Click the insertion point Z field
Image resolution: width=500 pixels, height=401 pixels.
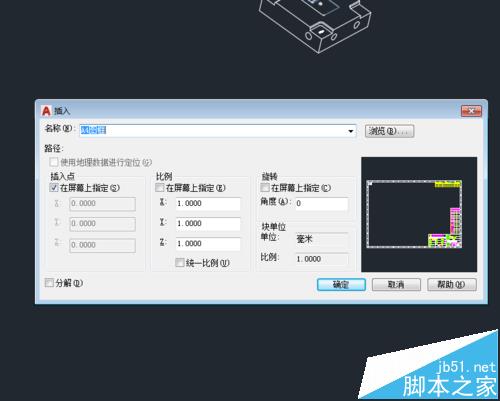(103, 245)
